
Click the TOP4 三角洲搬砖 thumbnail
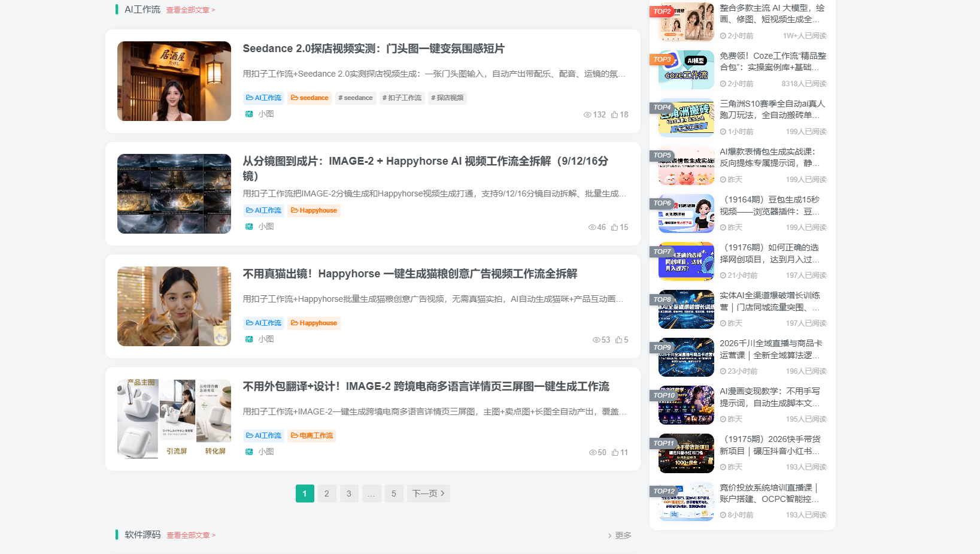pyautogui.click(x=686, y=117)
